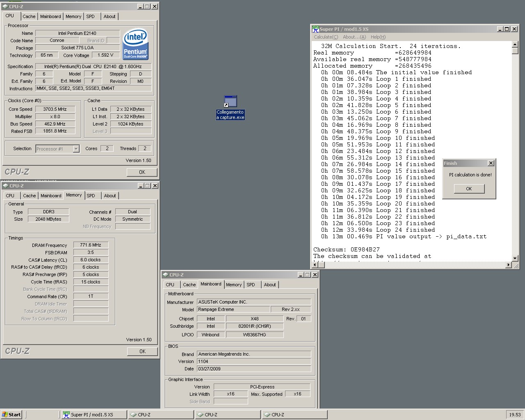This screenshot has height=420, width=525.
Task: Switch to Super PI taskbar button
Action: click(94, 415)
